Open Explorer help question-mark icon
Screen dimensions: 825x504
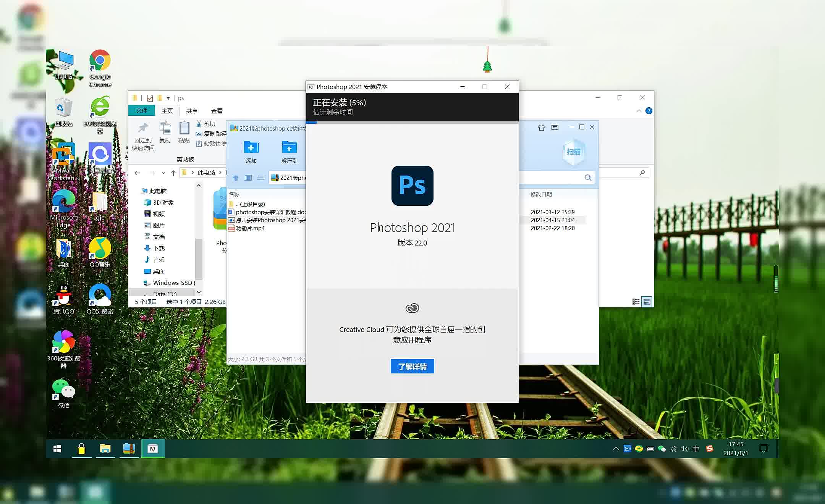(649, 111)
